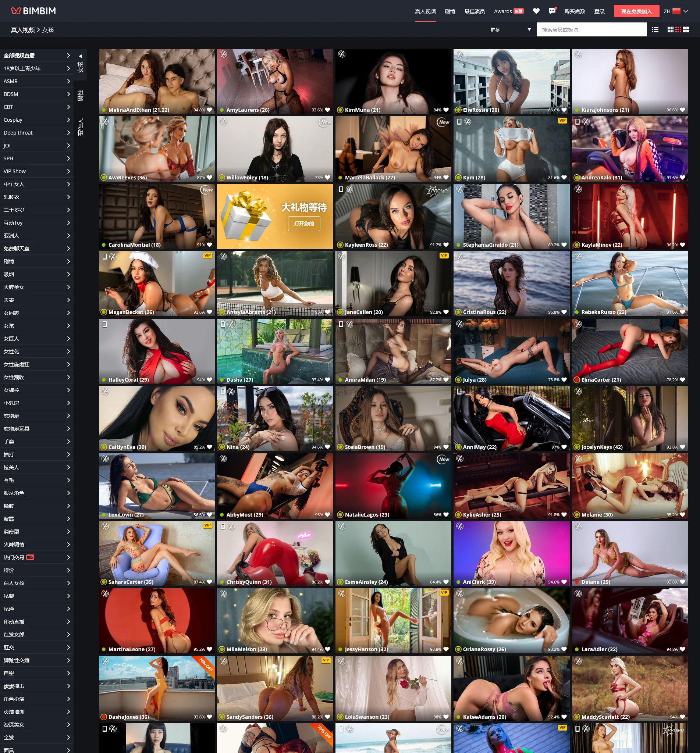Click the 登录 login link
This screenshot has height=753, width=700.
click(599, 11)
